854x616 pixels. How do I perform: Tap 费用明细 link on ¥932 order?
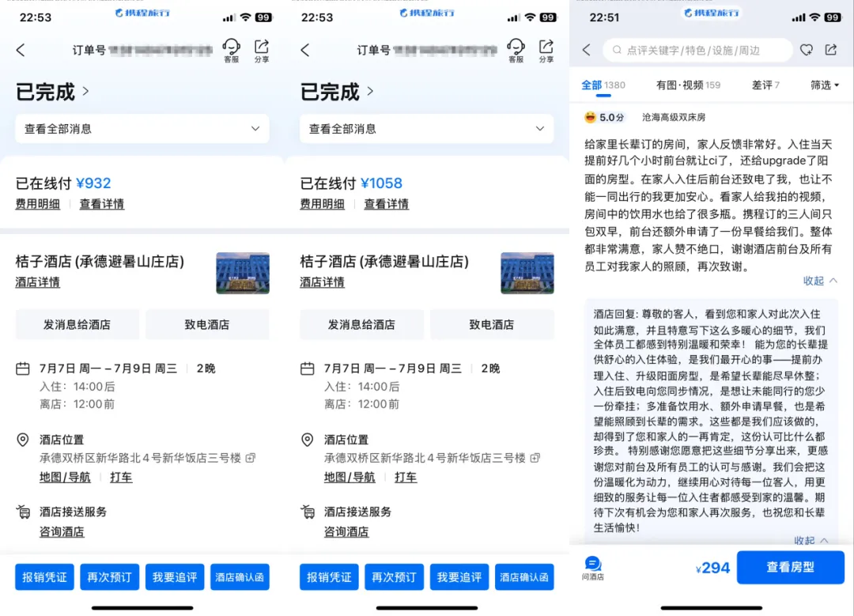pyautogui.click(x=38, y=204)
